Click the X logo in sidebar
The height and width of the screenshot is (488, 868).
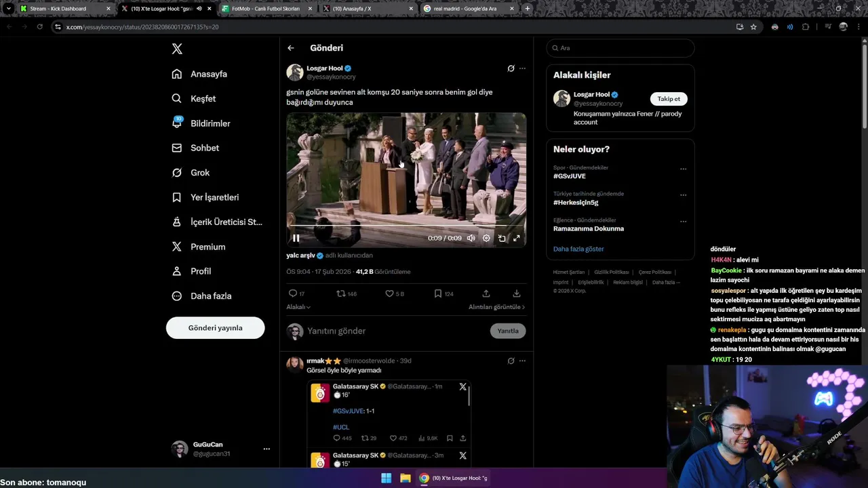point(177,49)
